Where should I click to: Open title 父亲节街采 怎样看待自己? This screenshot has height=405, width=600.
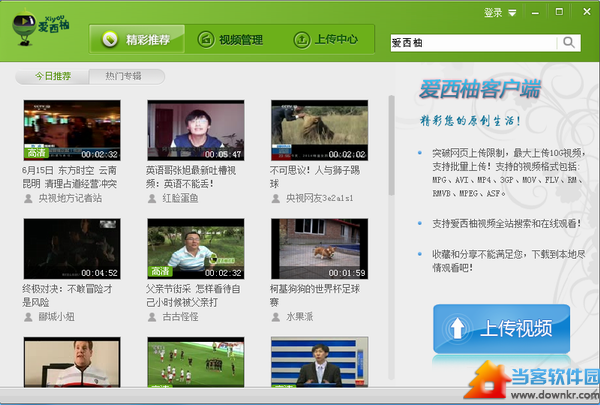(x=193, y=296)
